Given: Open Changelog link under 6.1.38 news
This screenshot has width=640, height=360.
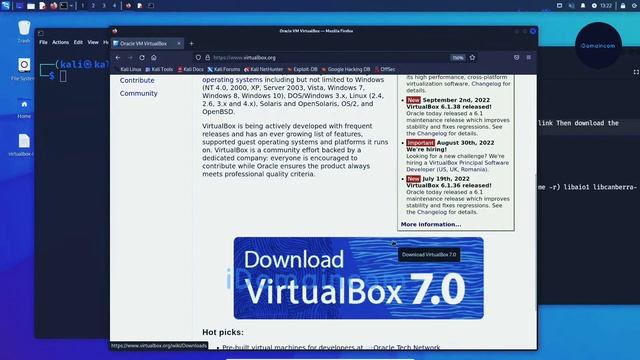Looking at the screenshot, I should coord(432,133).
